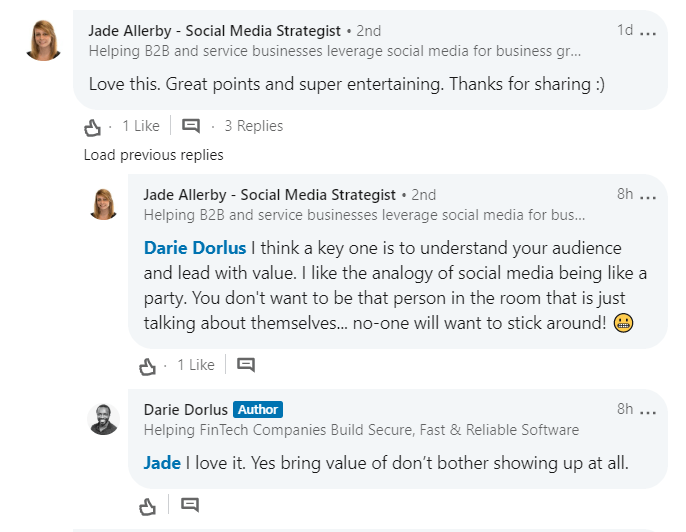Click reply icon under Jade's top comment
Image resolution: width=686 pixels, height=532 pixels.
pyautogui.click(x=191, y=126)
